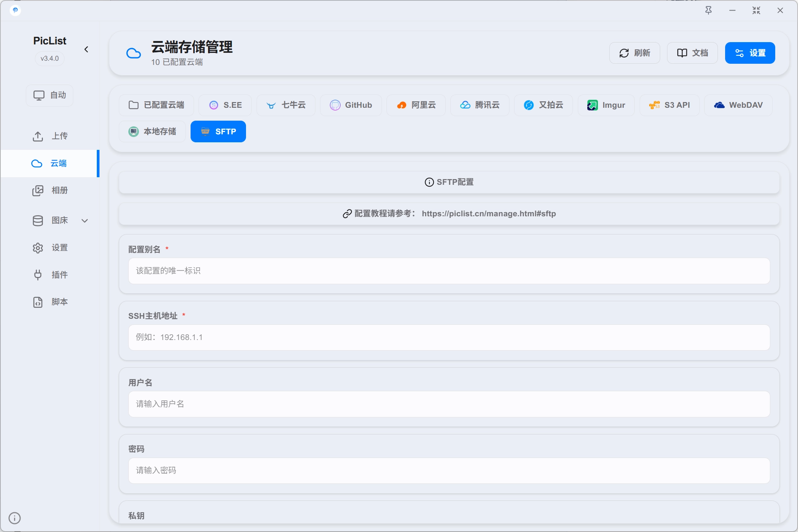The height and width of the screenshot is (532, 798).
Task: Click the WebDAV cloud logo icon
Action: [719, 105]
